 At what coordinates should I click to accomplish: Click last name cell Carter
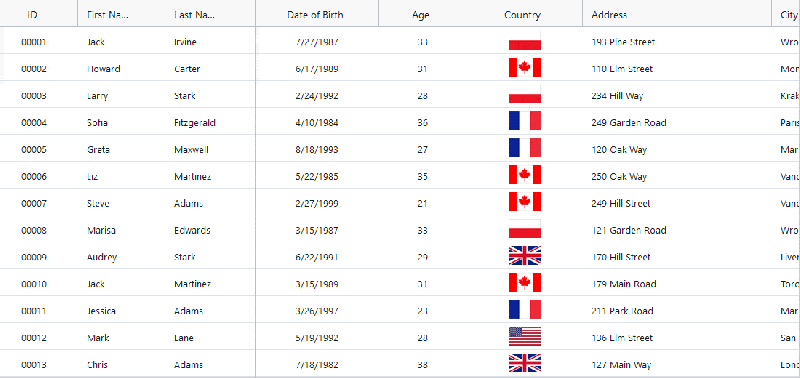[x=187, y=69]
